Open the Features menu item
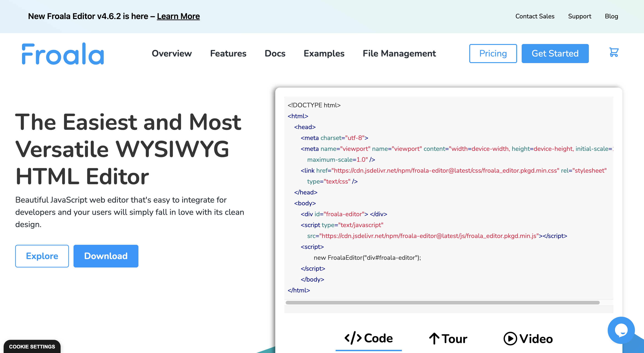The height and width of the screenshot is (353, 644). tap(228, 54)
